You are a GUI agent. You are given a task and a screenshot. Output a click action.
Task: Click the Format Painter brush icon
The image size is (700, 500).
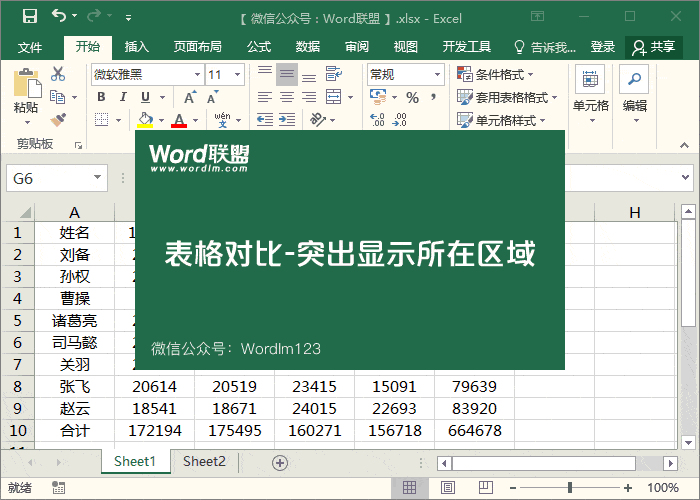pos(58,120)
